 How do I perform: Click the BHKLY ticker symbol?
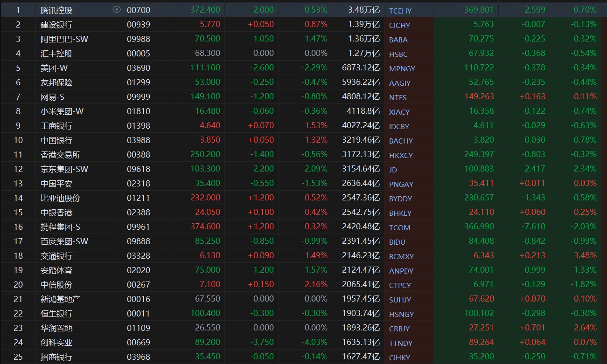coord(400,213)
